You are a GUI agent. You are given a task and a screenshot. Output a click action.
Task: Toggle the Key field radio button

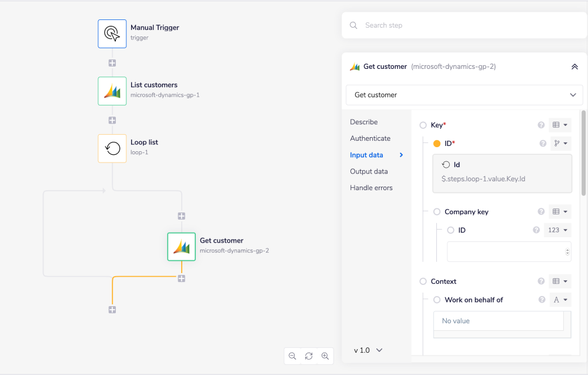[x=423, y=125]
